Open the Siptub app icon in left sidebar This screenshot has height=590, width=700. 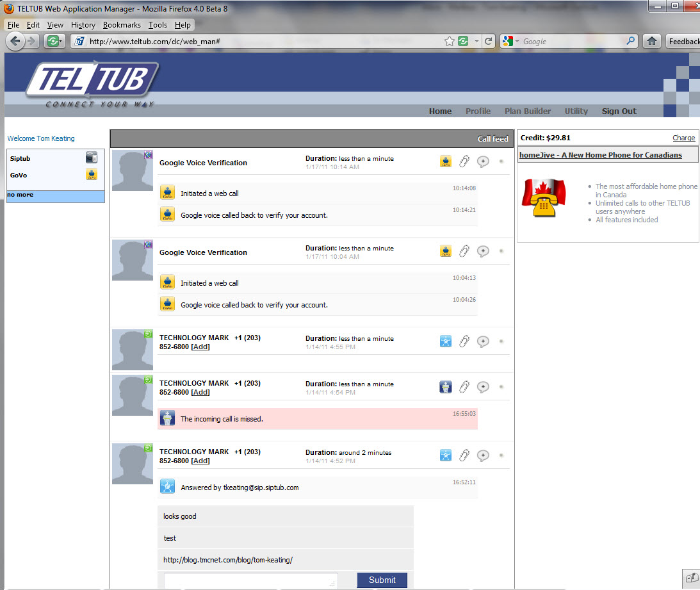coord(92,158)
